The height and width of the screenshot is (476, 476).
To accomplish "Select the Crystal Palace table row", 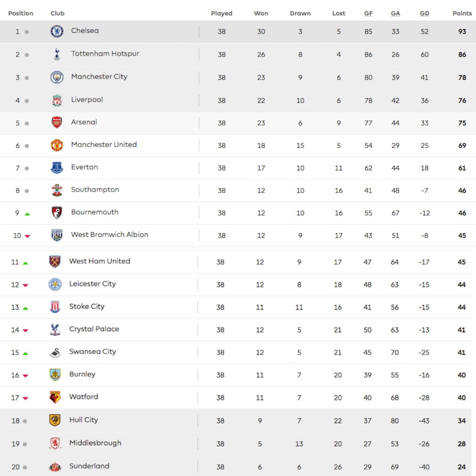I will (236, 330).
